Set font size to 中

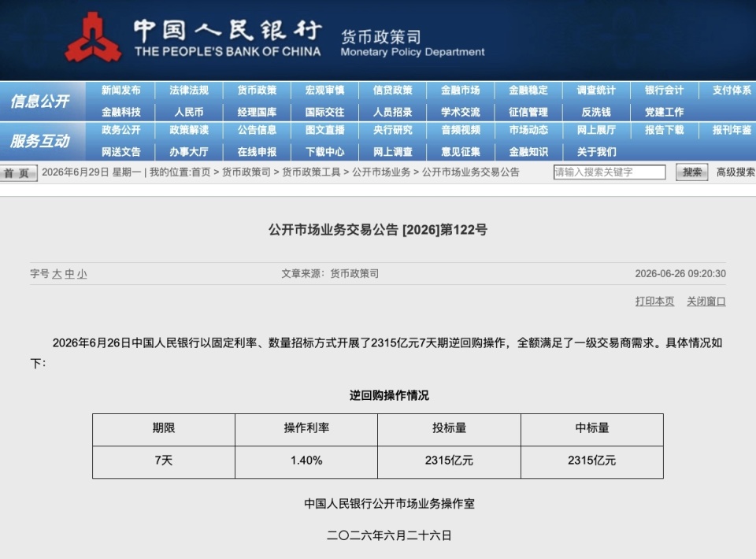[69, 274]
